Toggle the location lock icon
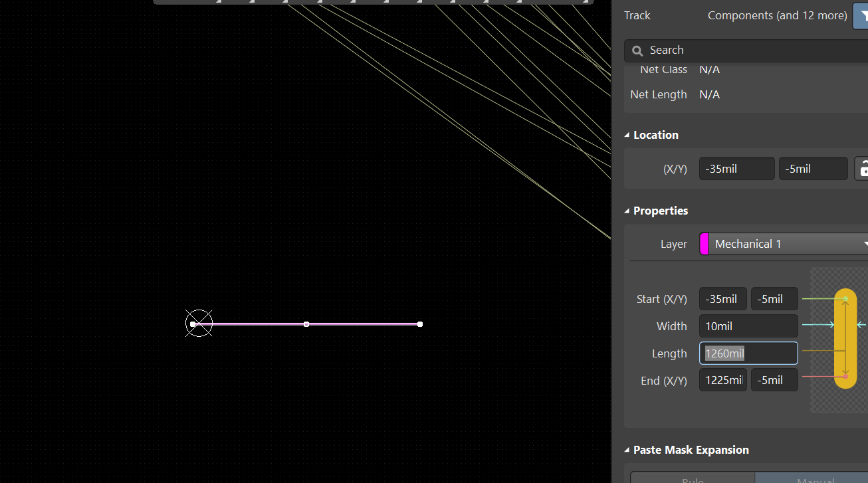This screenshot has width=868, height=483. point(862,169)
